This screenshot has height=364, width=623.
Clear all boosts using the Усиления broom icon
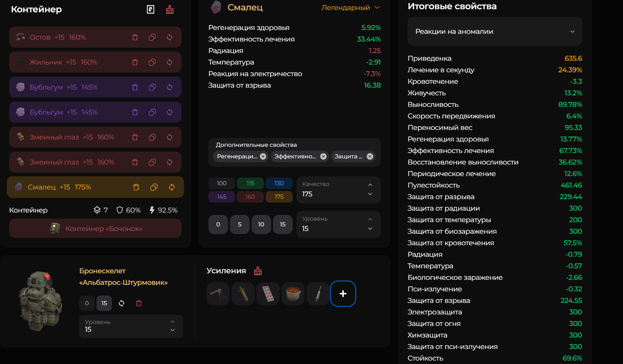pos(258,271)
